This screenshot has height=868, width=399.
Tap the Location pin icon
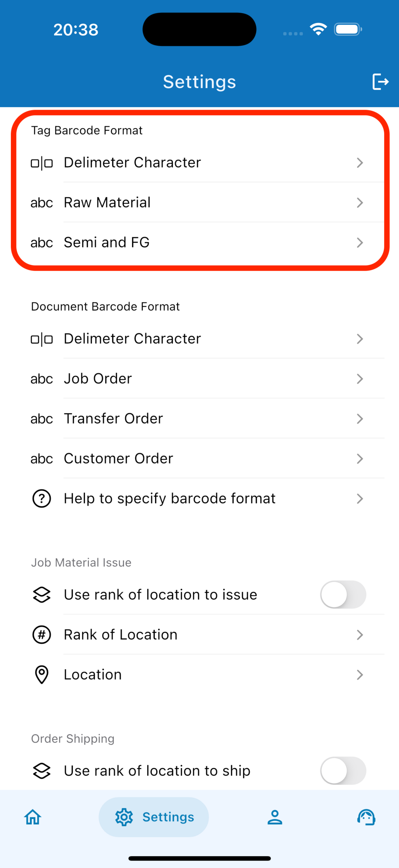point(42,675)
